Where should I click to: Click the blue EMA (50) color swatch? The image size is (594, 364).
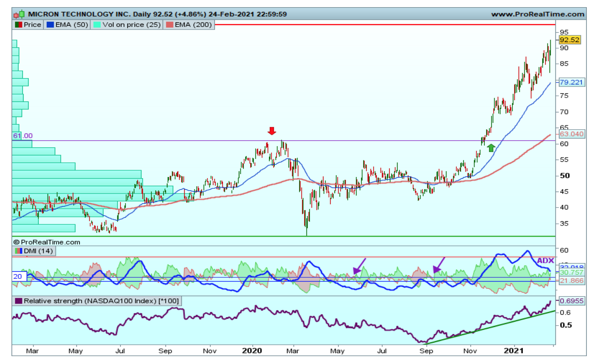pos(50,25)
